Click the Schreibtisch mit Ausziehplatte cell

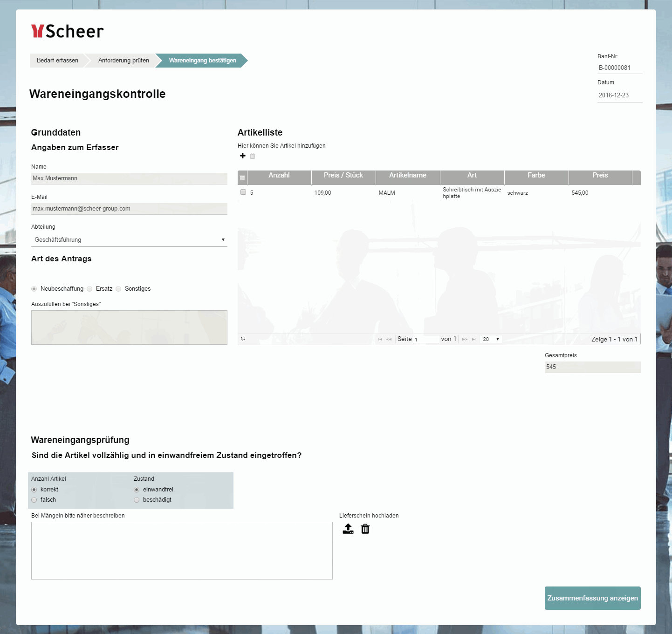pyautogui.click(x=472, y=193)
